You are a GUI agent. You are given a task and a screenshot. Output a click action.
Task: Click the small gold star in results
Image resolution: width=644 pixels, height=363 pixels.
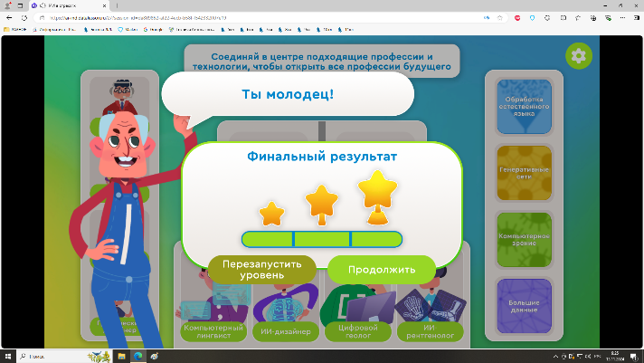coord(271,214)
